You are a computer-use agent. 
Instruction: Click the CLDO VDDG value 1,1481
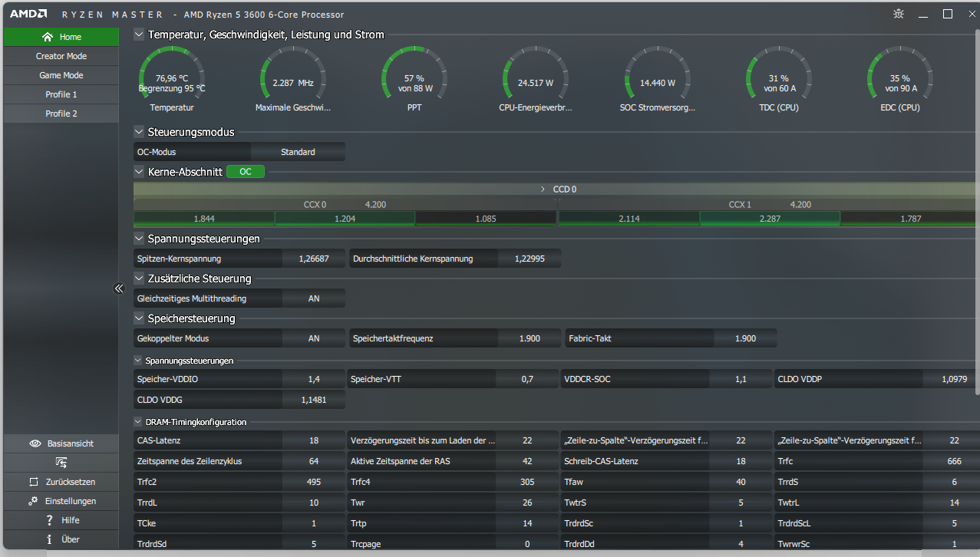click(x=314, y=400)
